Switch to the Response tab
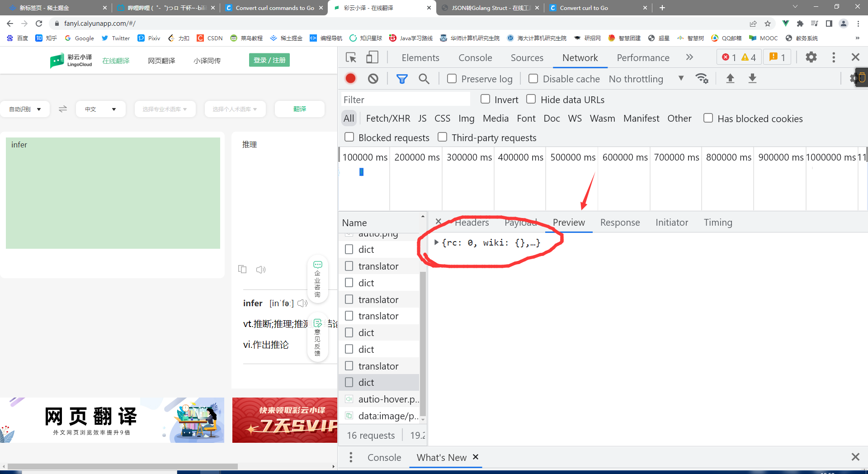Screen dimensions: 868x474 tap(620, 222)
